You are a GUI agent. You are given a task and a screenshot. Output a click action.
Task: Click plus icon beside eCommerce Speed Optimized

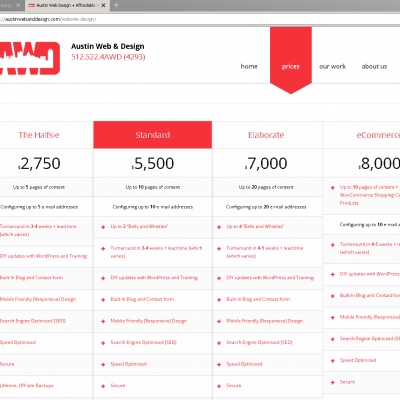(332, 361)
